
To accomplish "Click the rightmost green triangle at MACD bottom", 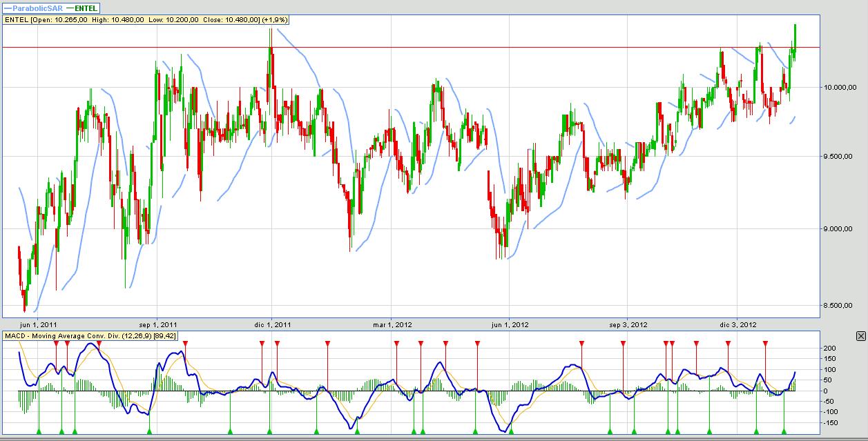I will 784,431.
